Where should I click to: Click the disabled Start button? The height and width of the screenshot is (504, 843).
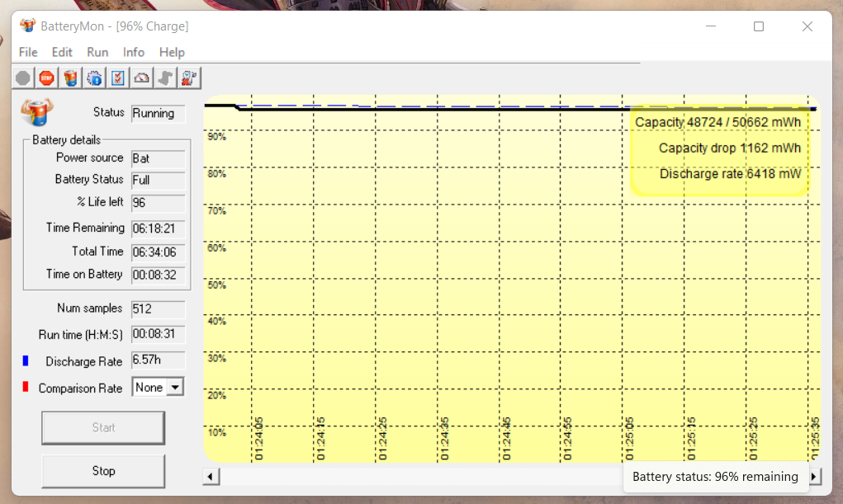click(103, 428)
